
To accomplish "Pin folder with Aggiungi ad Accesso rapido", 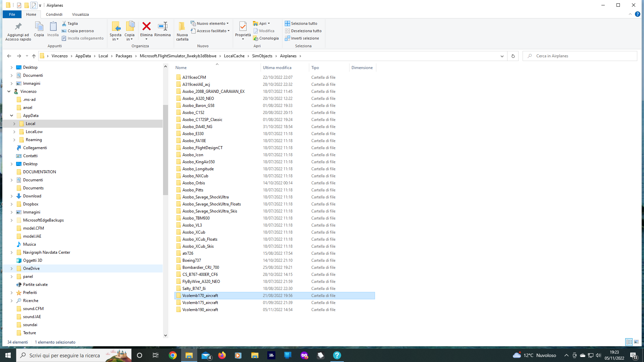I will (18, 31).
